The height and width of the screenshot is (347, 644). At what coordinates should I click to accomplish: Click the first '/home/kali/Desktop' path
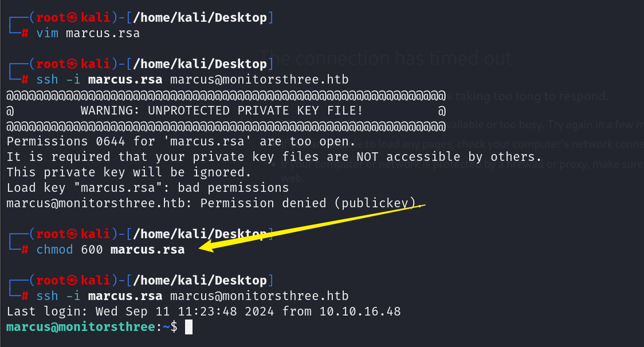point(200,18)
